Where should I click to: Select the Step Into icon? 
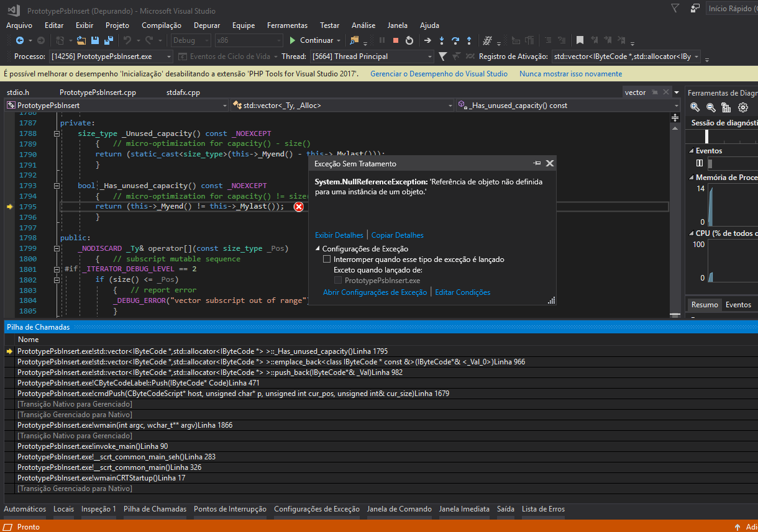click(442, 40)
